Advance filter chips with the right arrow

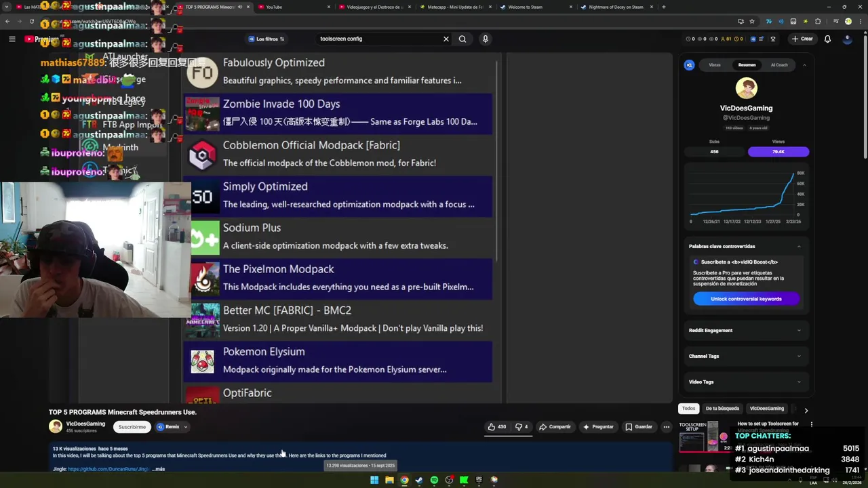[806, 410]
